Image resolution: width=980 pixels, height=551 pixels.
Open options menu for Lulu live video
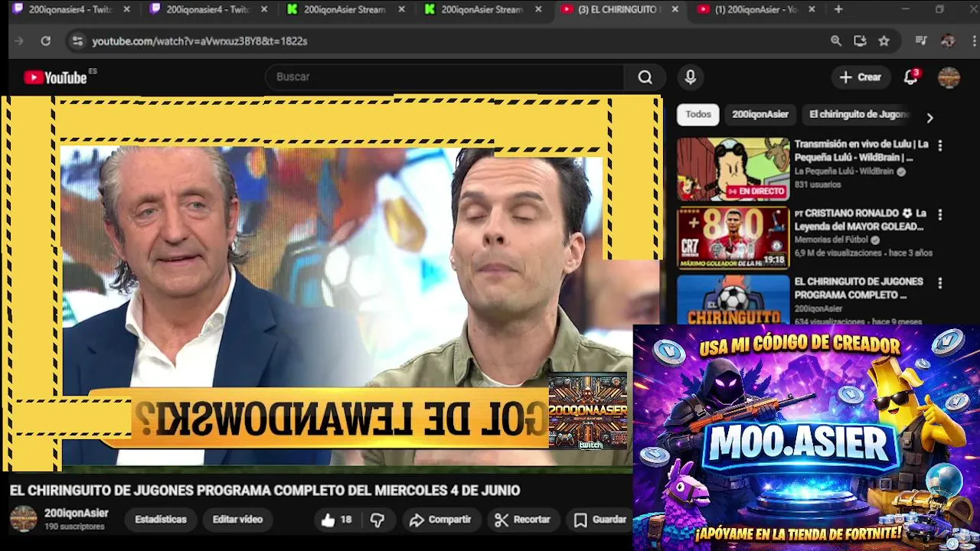pos(940,145)
